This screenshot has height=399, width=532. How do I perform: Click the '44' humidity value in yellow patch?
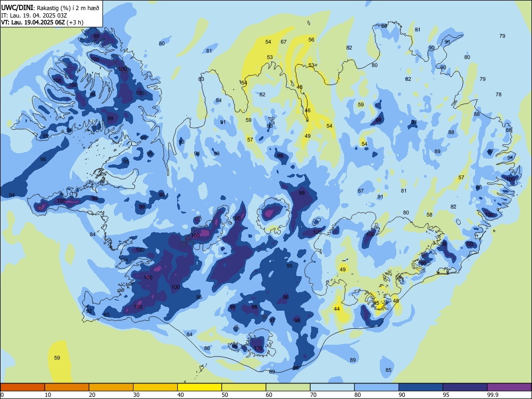coord(337,309)
